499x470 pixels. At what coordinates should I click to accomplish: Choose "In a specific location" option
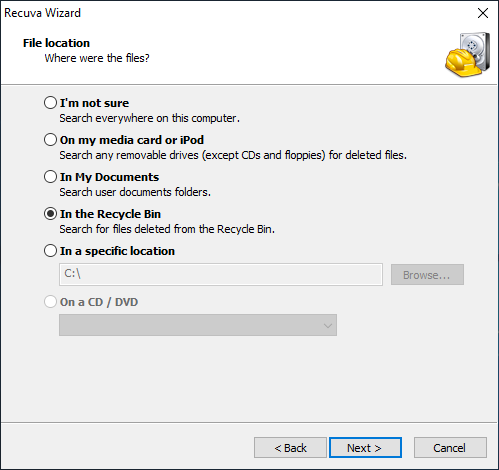pos(50,251)
